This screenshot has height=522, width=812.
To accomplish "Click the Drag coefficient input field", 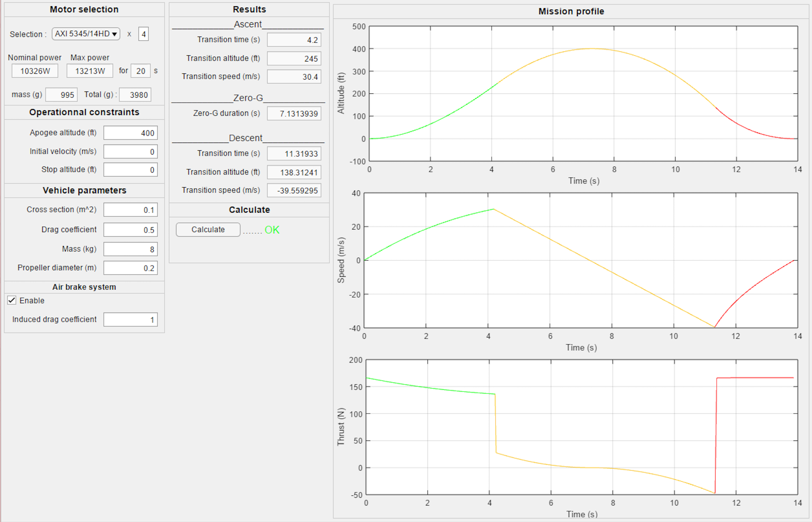I will 130,230.
